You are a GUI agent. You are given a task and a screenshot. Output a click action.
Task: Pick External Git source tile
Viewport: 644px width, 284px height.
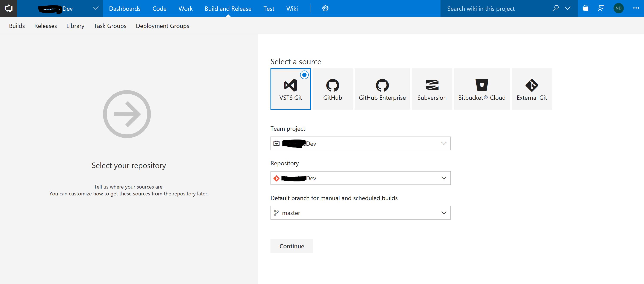[532, 89]
